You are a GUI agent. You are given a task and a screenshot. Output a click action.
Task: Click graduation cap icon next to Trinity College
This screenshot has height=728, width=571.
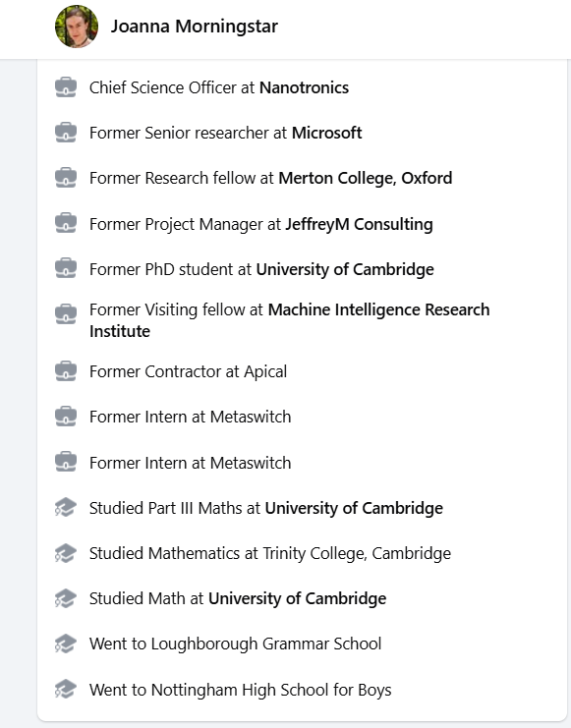[66, 553]
